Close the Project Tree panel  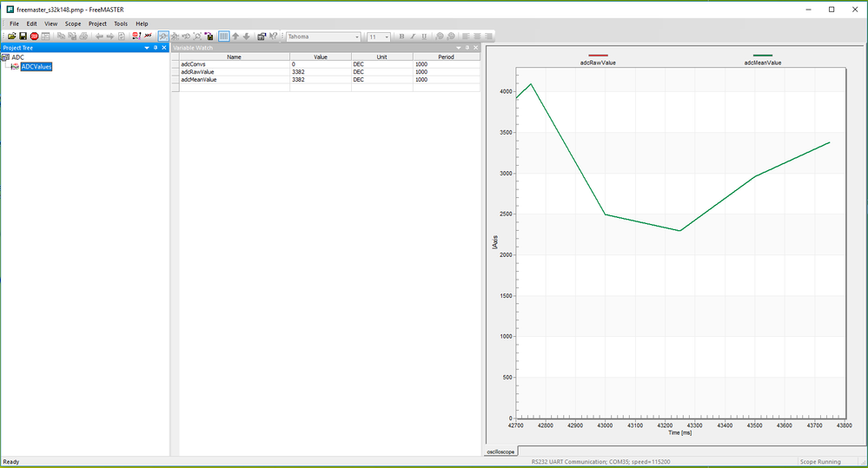164,48
